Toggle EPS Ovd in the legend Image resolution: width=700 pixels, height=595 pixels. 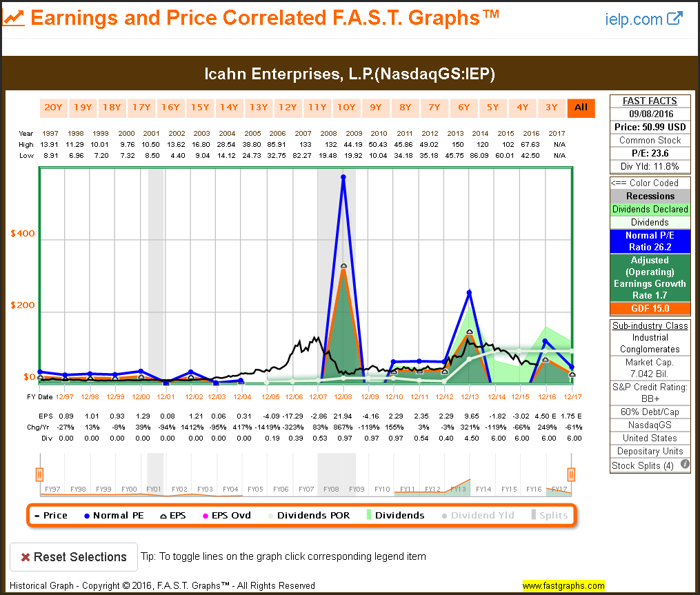point(226,515)
